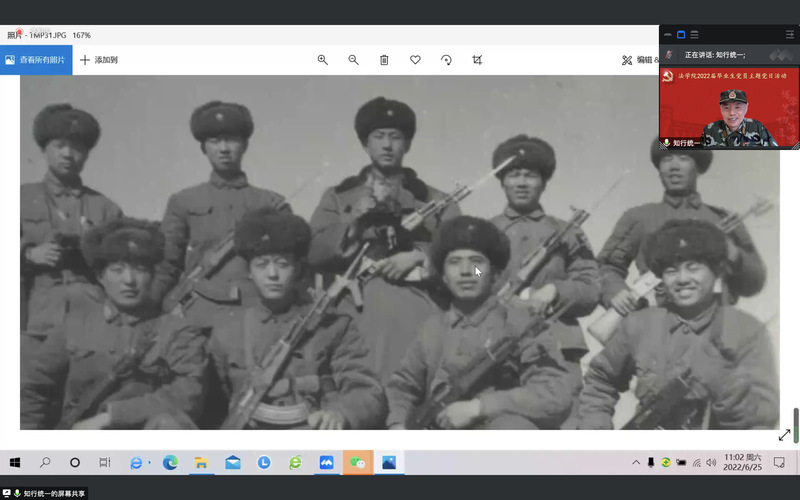Click the vertical scrollbar thumb
800x500 pixels.
pyautogui.click(x=796, y=425)
